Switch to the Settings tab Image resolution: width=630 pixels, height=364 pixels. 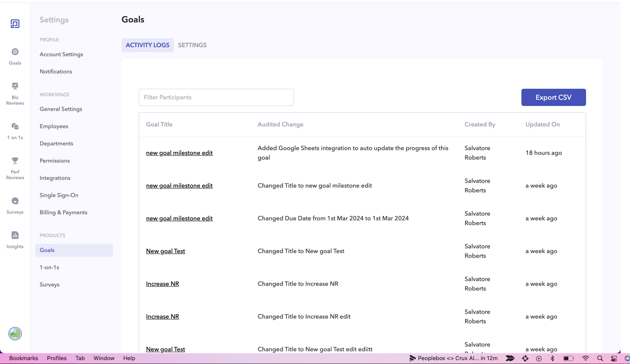(192, 45)
